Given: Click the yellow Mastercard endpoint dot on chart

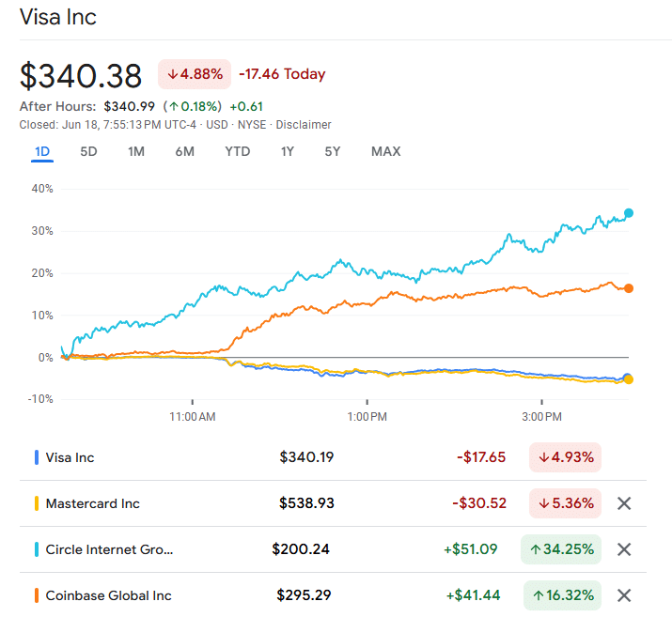Looking at the screenshot, I should [x=628, y=379].
